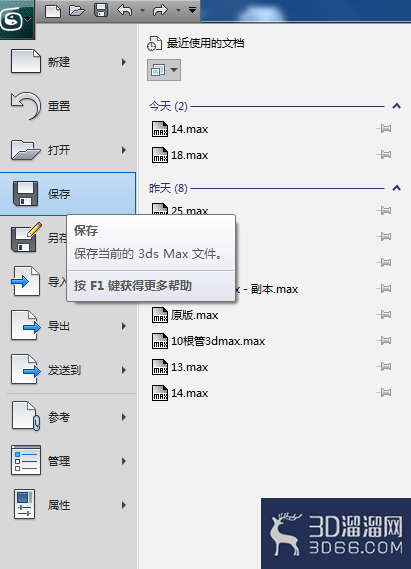This screenshot has width=411, height=569.
Task: Select 新建 (New) menu item
Action: pyautogui.click(x=68, y=62)
